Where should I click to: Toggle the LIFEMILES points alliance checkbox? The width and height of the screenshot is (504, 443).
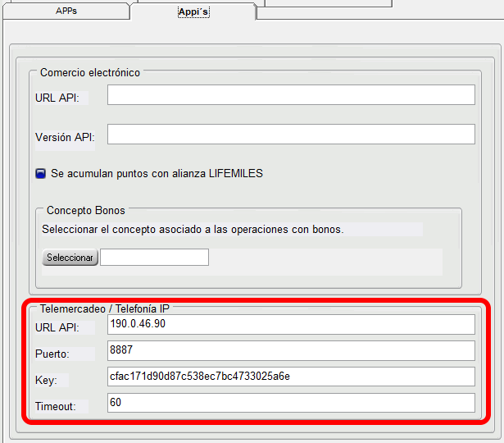(x=40, y=174)
